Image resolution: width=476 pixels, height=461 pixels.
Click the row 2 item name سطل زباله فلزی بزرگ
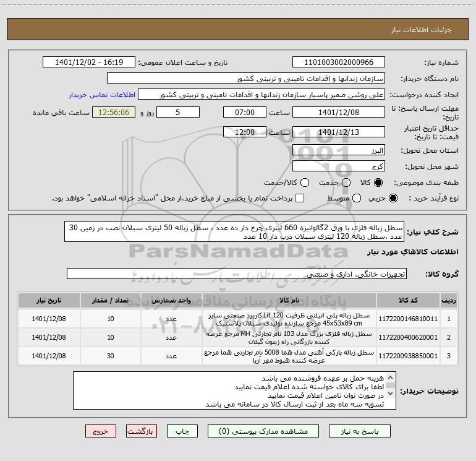[x=289, y=338]
